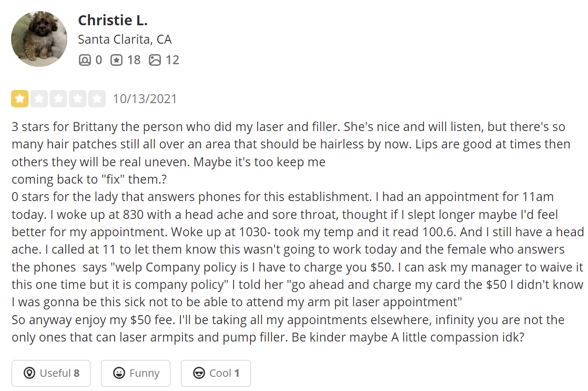Screen dimensions: 588x391
Task: Mark the review as Cool
Action: point(216,373)
